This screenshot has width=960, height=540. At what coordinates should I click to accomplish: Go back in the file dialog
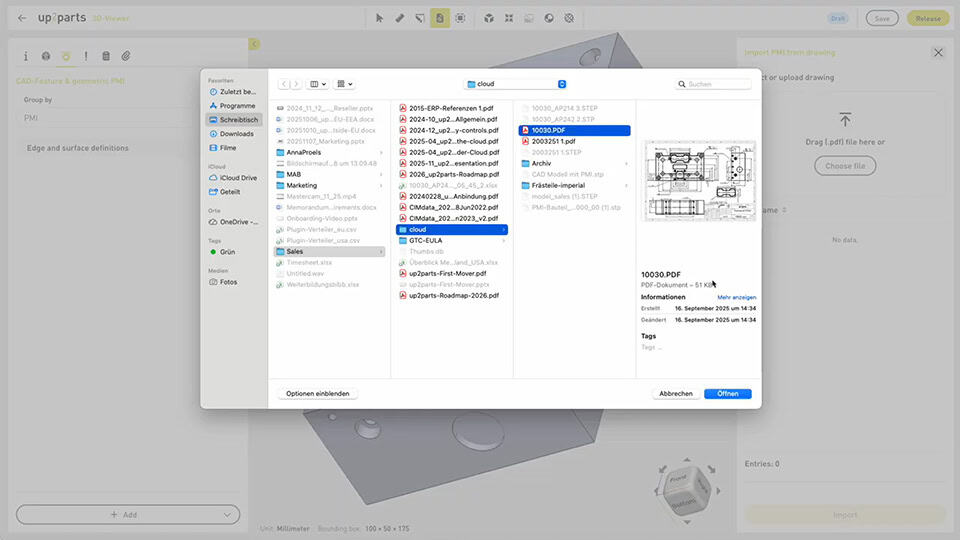(x=284, y=84)
